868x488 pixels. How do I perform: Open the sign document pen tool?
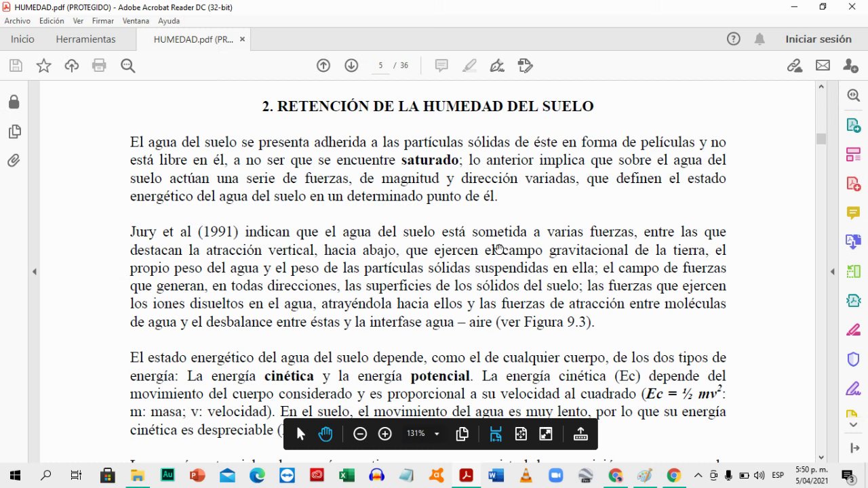tap(497, 66)
